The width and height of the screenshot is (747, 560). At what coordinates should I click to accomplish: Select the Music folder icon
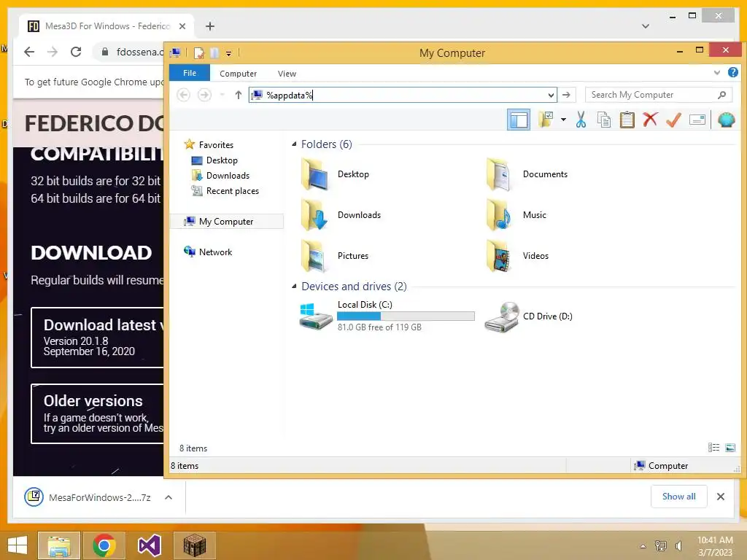[x=499, y=215]
